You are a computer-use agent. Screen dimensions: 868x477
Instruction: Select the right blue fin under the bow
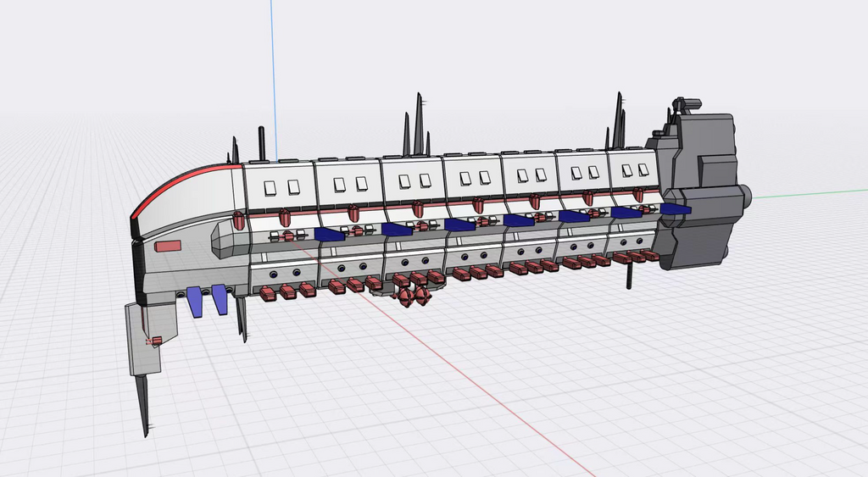point(220,300)
